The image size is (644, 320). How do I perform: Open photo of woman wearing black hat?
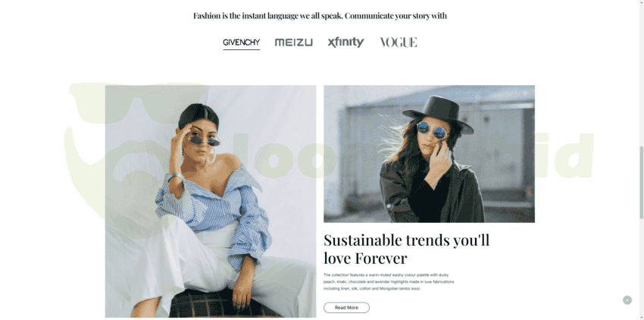tap(429, 154)
